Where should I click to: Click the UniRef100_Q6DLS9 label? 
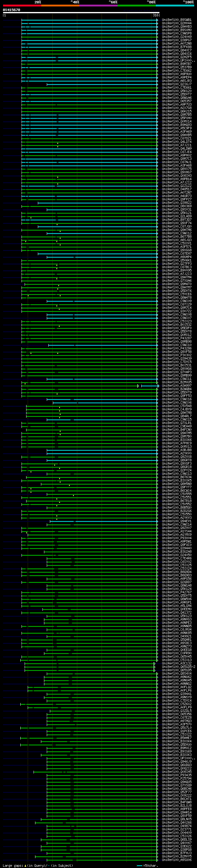(x=177, y=839)
